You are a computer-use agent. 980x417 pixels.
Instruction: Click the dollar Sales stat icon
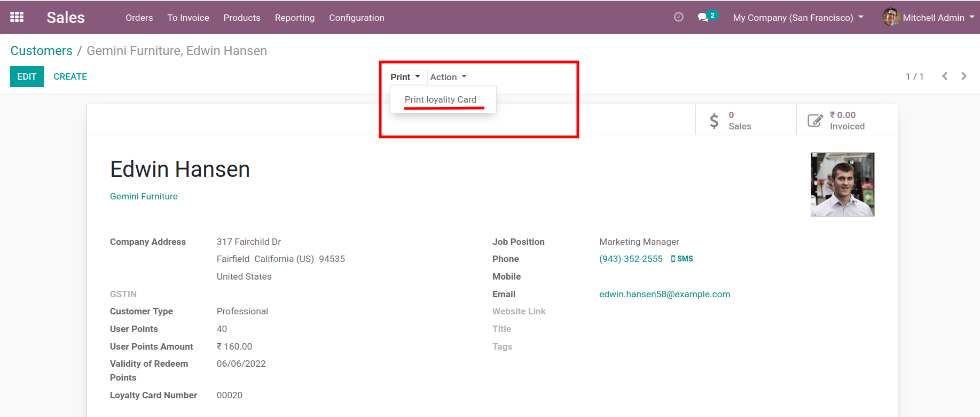point(714,121)
